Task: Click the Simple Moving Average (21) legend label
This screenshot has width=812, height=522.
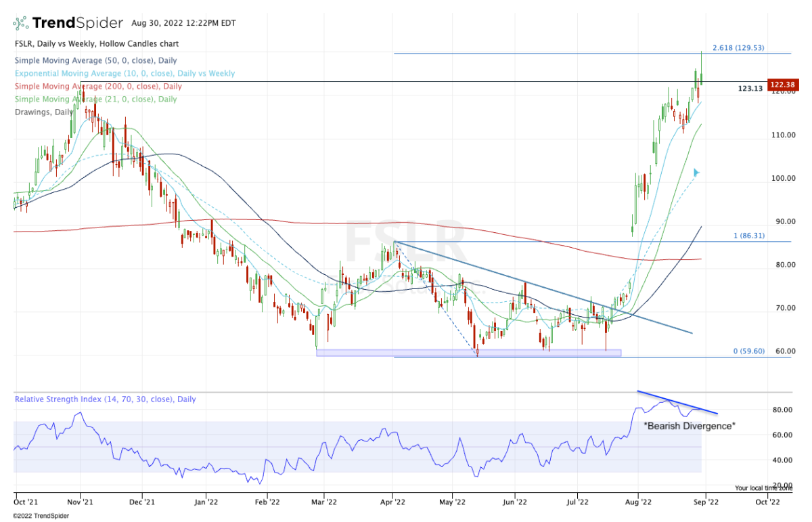Action: pos(95,100)
